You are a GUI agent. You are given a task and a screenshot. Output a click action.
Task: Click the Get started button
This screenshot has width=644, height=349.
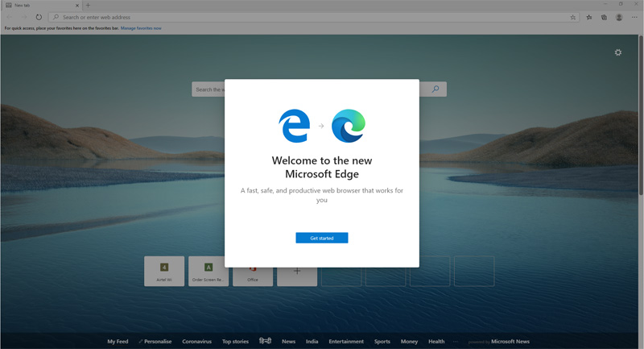point(321,238)
